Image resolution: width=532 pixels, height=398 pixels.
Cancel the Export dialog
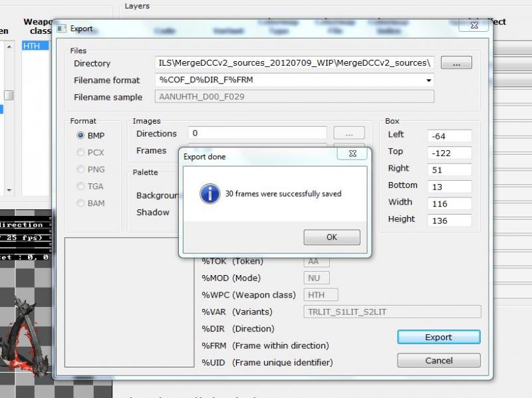[x=439, y=360]
